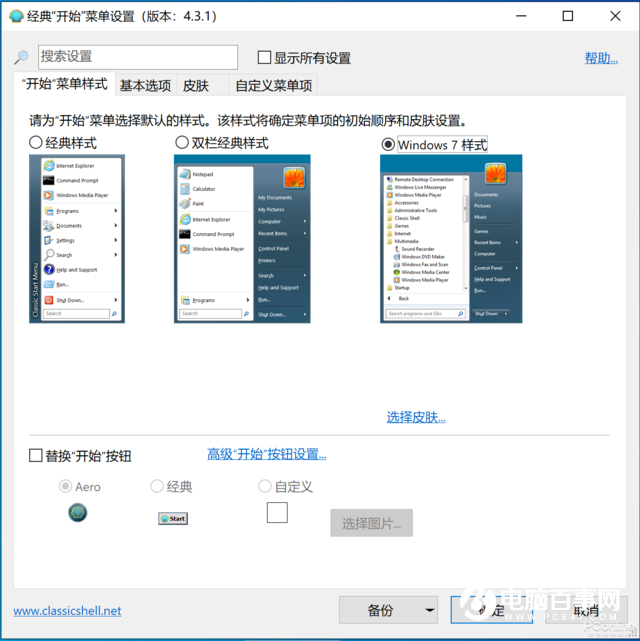The width and height of the screenshot is (640, 641).
Task: Choose the 双栏经典样式 radio button
Action: click(x=182, y=143)
